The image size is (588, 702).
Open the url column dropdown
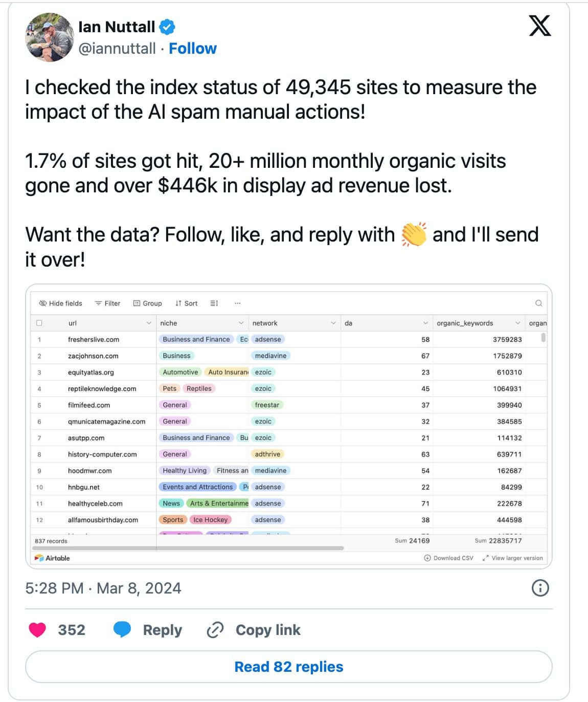149,323
